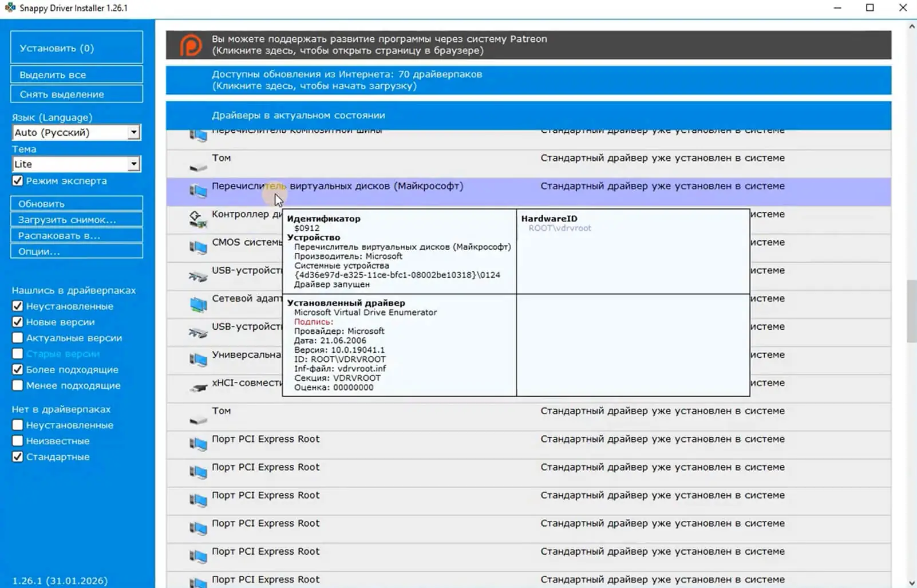Click the Подпись: label in tooltip
This screenshot has height=588, width=917.
click(314, 322)
